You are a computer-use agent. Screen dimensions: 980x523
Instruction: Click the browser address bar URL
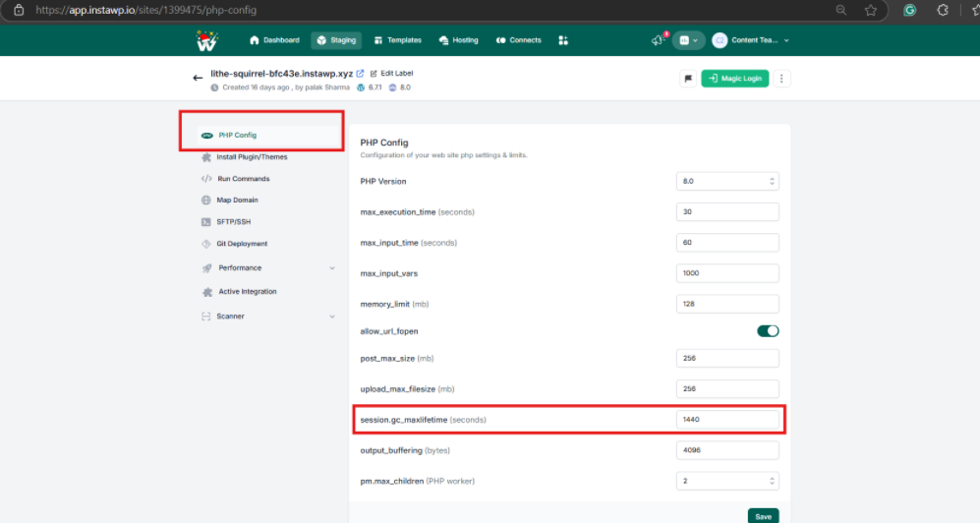[146, 10]
